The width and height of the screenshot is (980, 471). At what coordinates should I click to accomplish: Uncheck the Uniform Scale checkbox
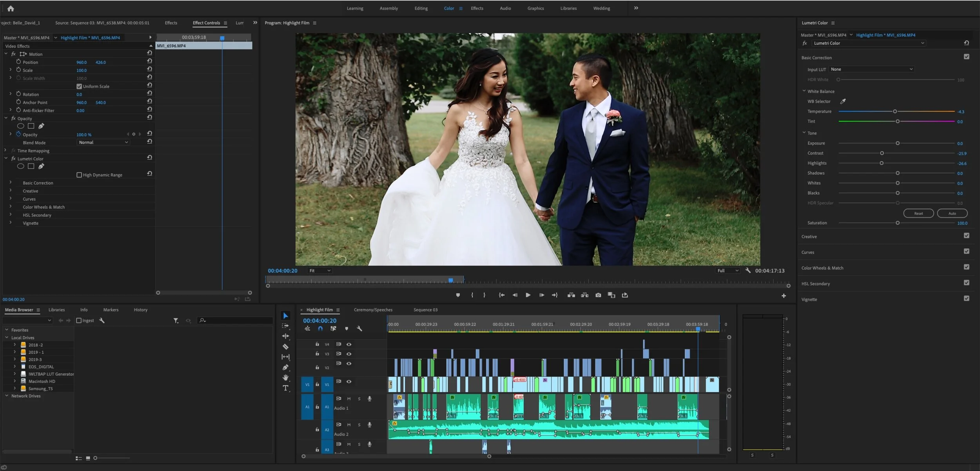[x=79, y=86]
